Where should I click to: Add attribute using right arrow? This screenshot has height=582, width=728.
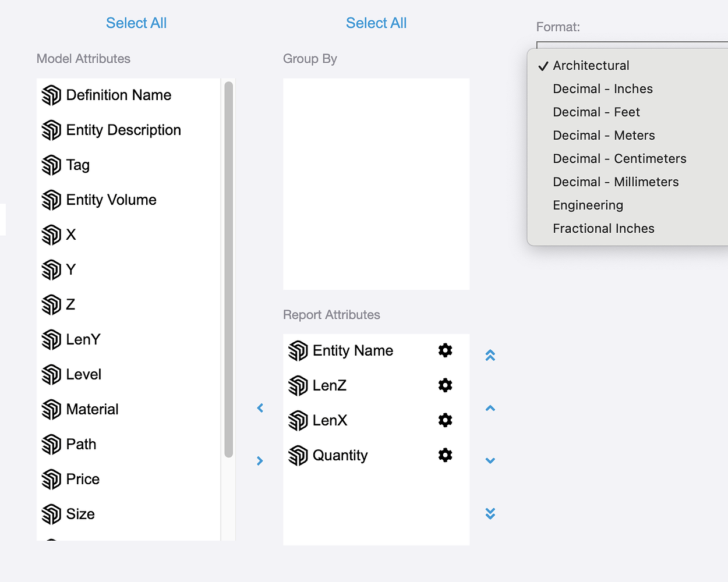pos(260,461)
